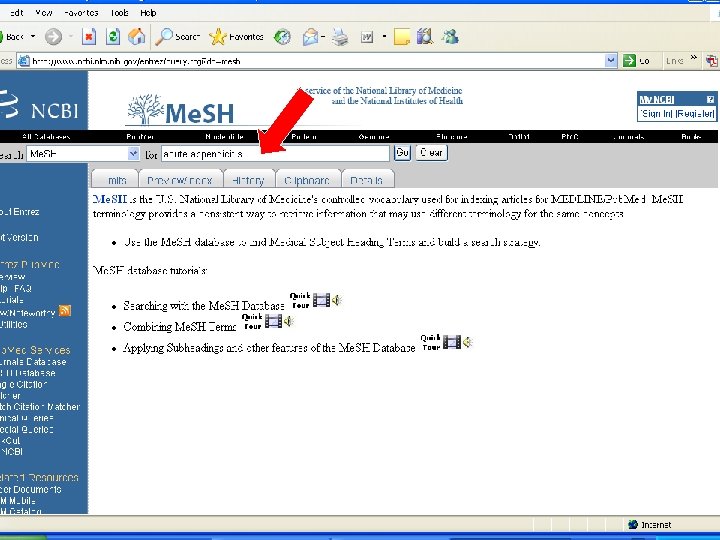Open the Combining MeSH Terms tutorial link
This screenshot has width=720, height=540.
pos(180,327)
